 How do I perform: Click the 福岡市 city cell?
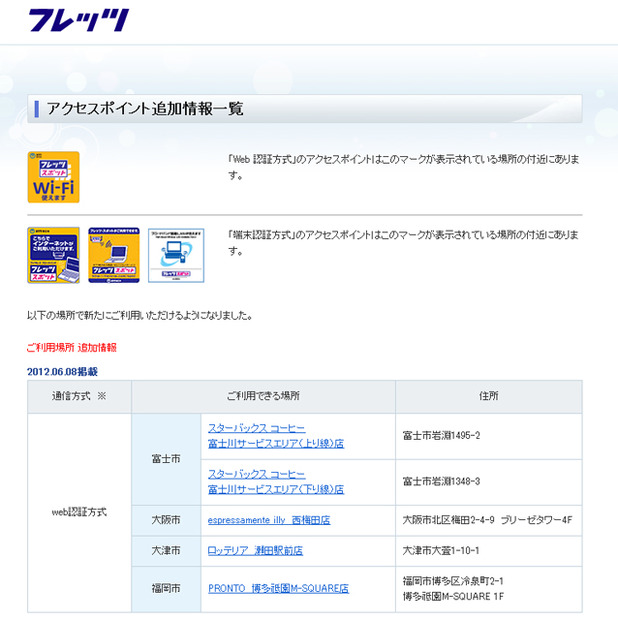pos(166,589)
